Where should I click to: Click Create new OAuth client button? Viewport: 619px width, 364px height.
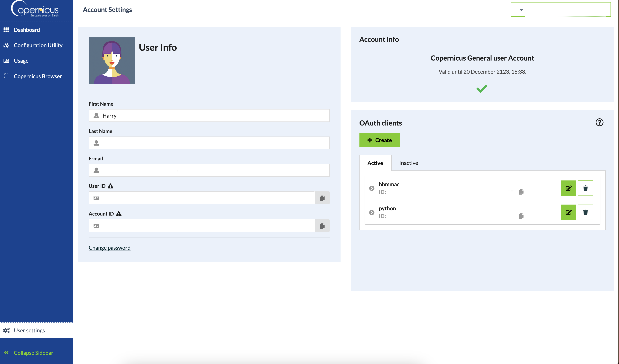[380, 140]
